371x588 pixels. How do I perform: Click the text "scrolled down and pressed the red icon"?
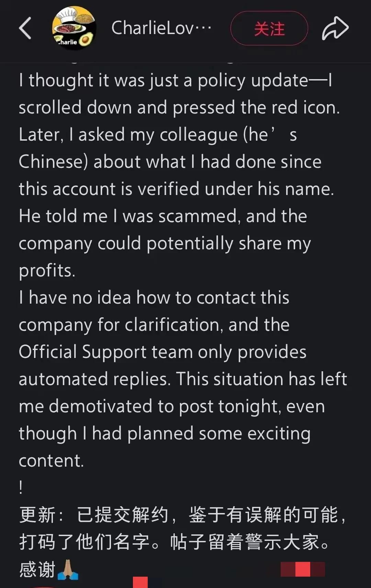click(179, 108)
